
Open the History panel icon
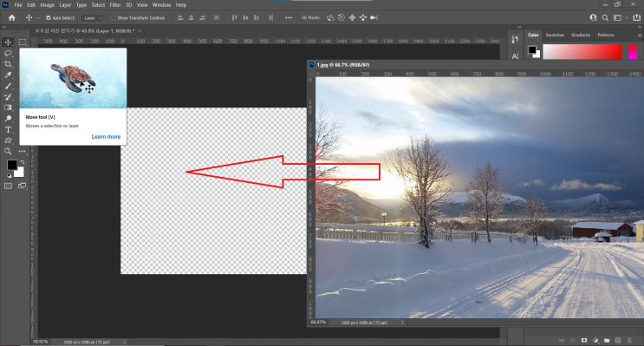tap(515, 39)
